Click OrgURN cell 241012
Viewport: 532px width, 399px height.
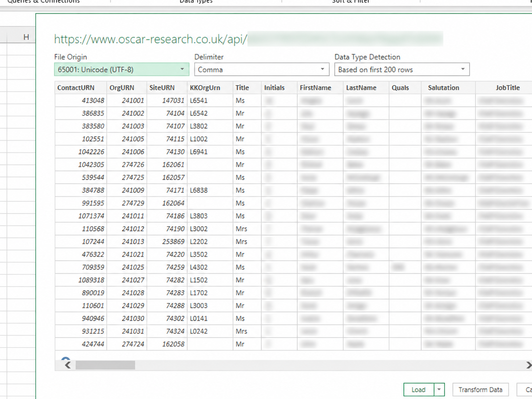127,229
